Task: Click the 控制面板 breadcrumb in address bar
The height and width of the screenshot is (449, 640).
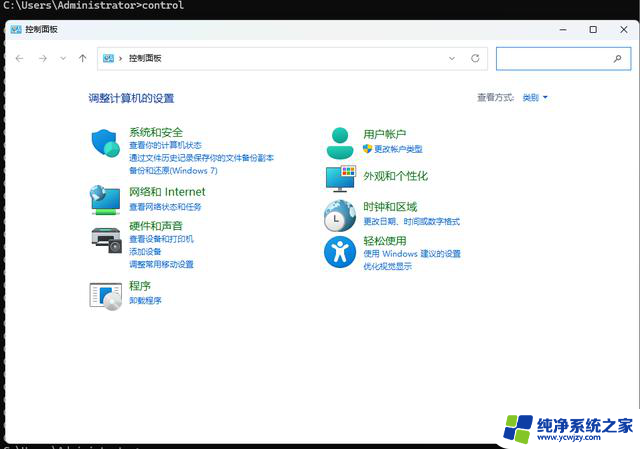Action: tap(145, 58)
